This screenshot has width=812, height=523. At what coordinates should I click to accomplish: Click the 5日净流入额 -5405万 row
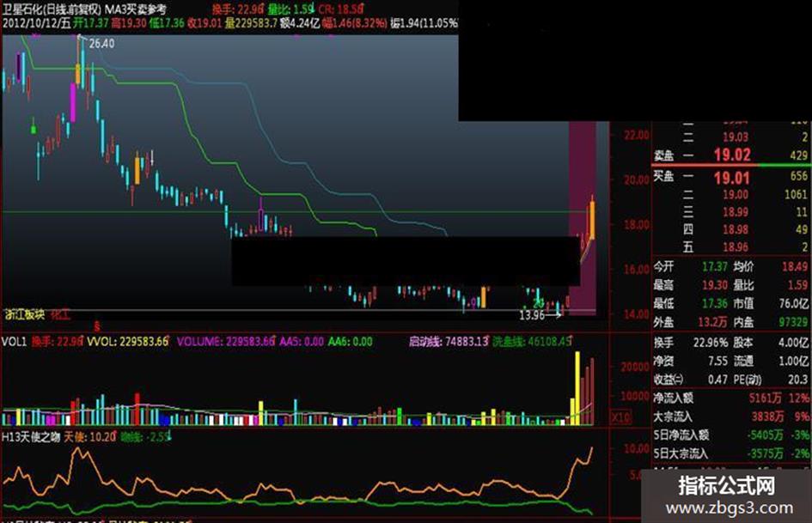point(730,435)
